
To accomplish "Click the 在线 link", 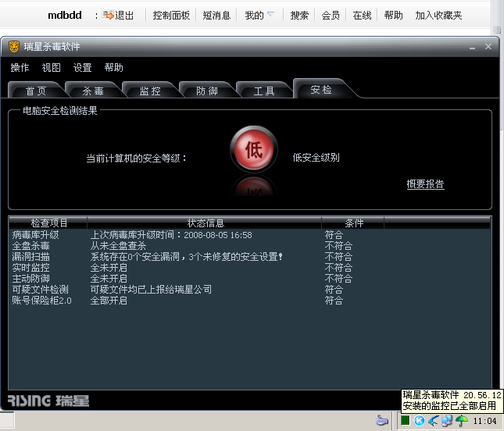I will [x=362, y=15].
